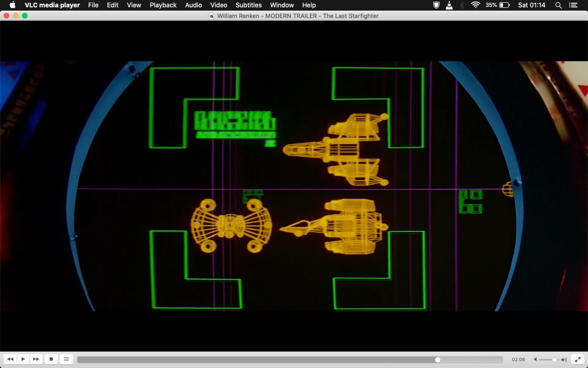
Task: Toggle the playlist view button
Action: coord(66,359)
